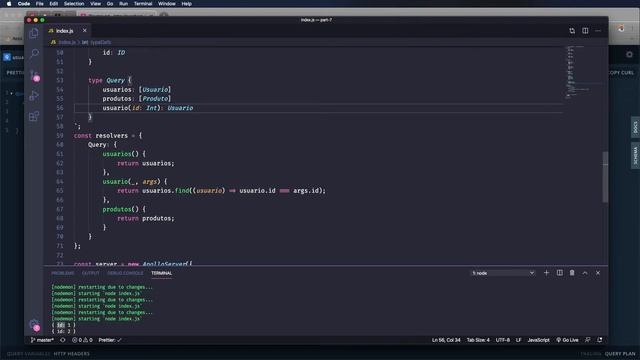This screenshot has width=640, height=360.
Task: Click COPY CURL in background Playground window
Action: click(622, 73)
